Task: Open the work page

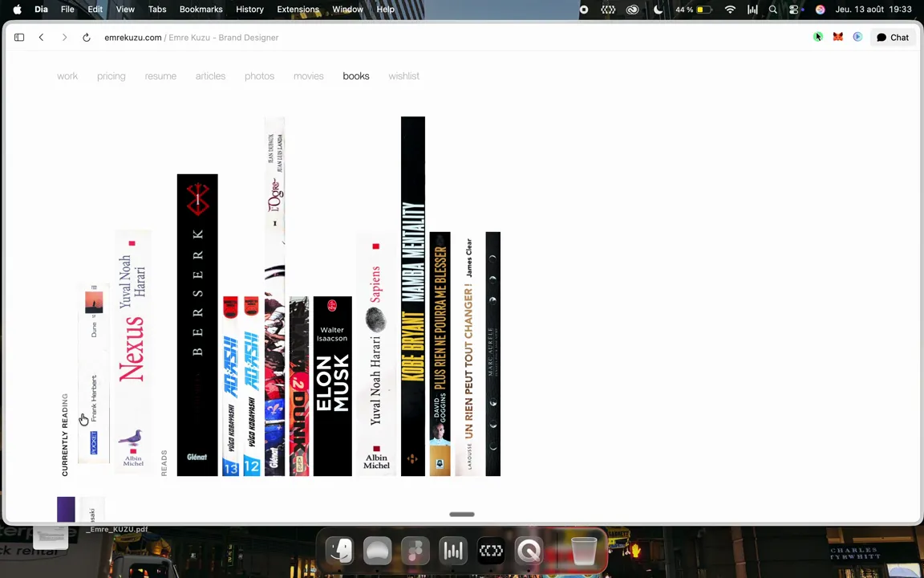Action: click(67, 76)
